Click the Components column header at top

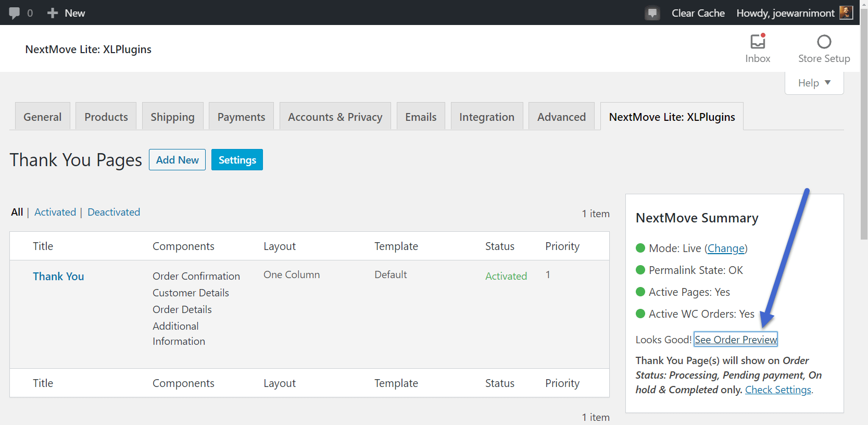tap(183, 246)
